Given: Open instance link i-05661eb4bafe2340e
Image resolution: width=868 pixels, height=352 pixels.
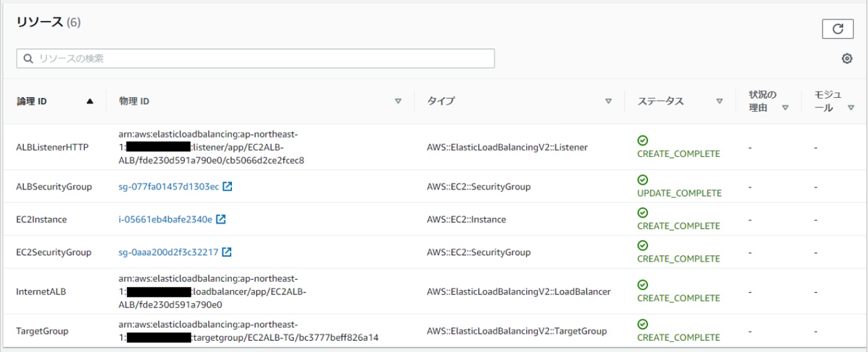Looking at the screenshot, I should pyautogui.click(x=166, y=219).
